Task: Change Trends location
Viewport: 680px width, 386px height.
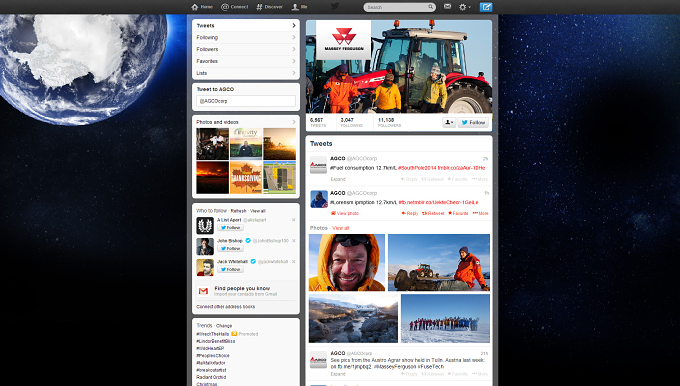Action: coord(224,326)
